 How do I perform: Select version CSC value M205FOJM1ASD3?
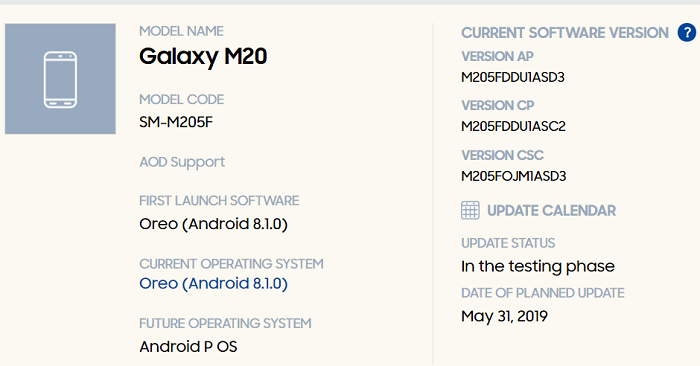click(x=513, y=176)
